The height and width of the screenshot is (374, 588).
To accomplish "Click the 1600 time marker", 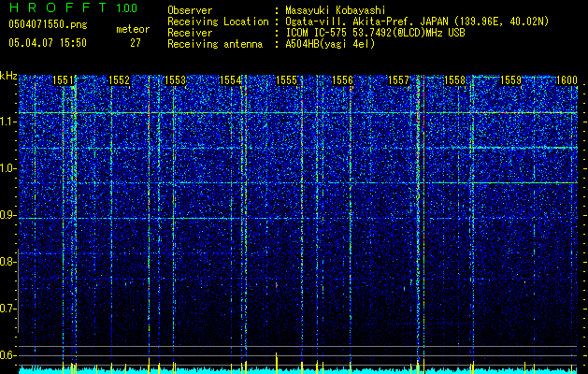I will (x=566, y=80).
